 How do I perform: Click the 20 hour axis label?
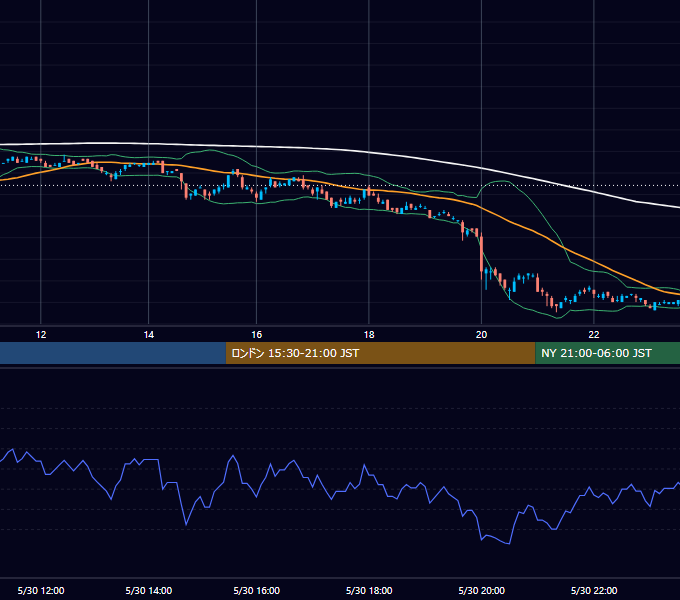[x=481, y=335]
